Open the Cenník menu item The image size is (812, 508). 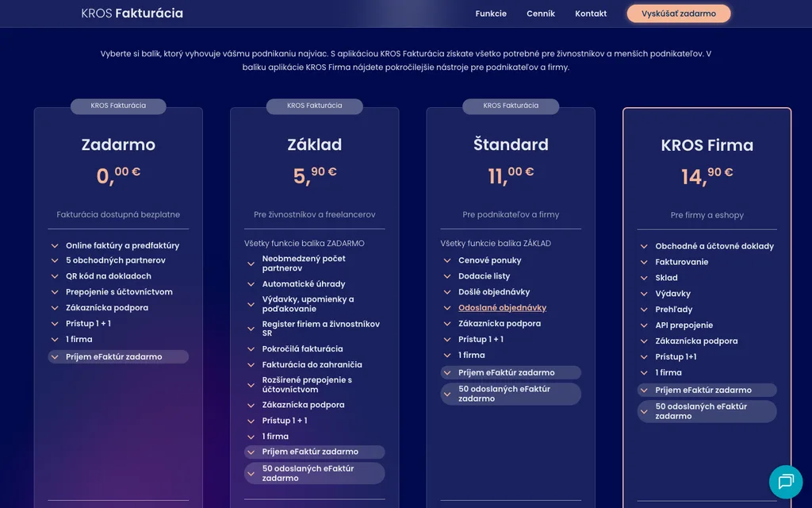pyautogui.click(x=541, y=13)
